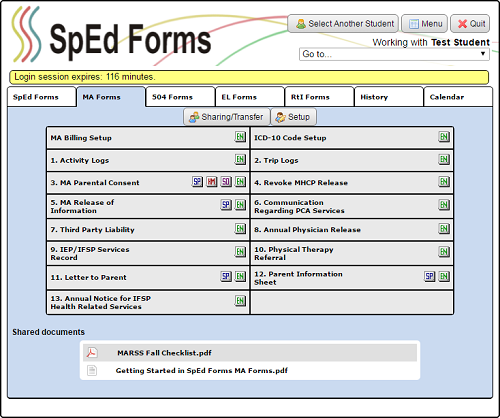Click document icon of Getting Started file
The height and width of the screenshot is (418, 500).
click(92, 370)
